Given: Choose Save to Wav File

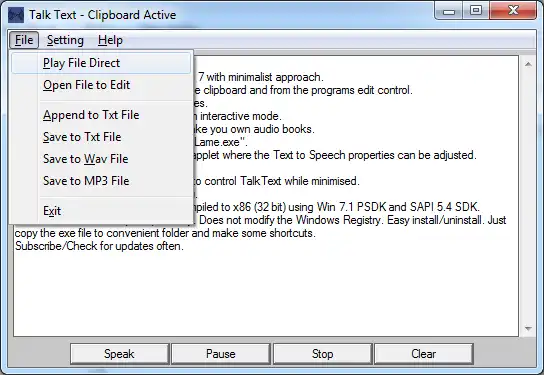Looking at the screenshot, I should 101,159.
